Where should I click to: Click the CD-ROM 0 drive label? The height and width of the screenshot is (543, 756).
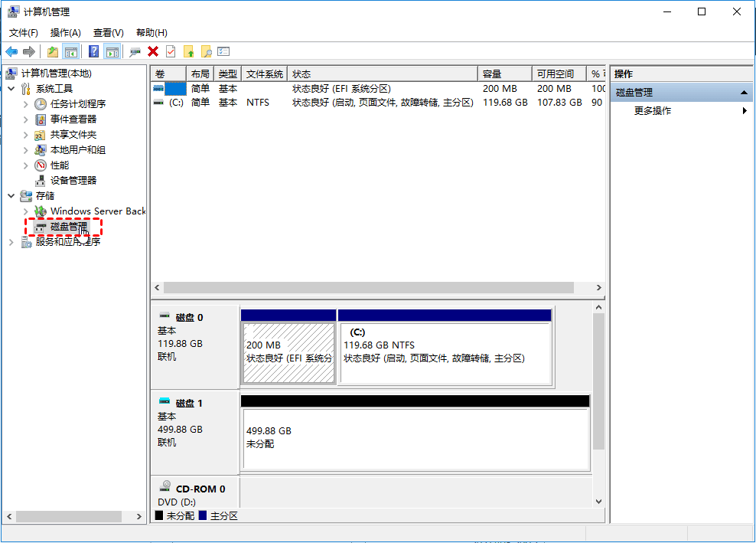coord(200,489)
